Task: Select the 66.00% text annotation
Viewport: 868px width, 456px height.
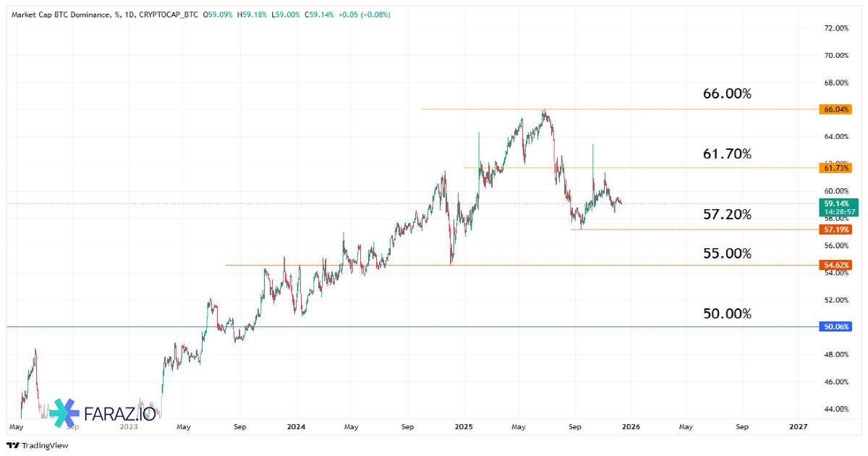Action: [x=727, y=94]
